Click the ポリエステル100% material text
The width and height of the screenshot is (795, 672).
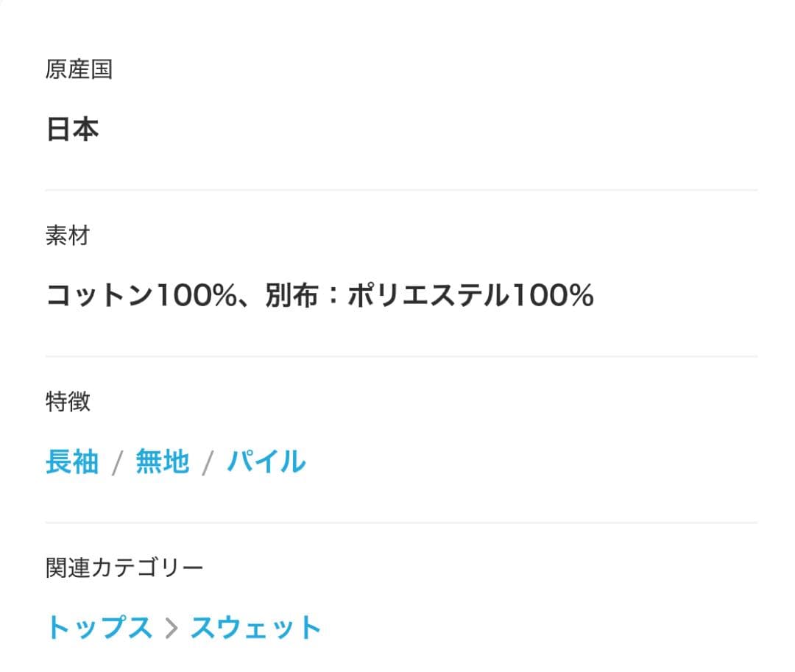click(x=470, y=296)
